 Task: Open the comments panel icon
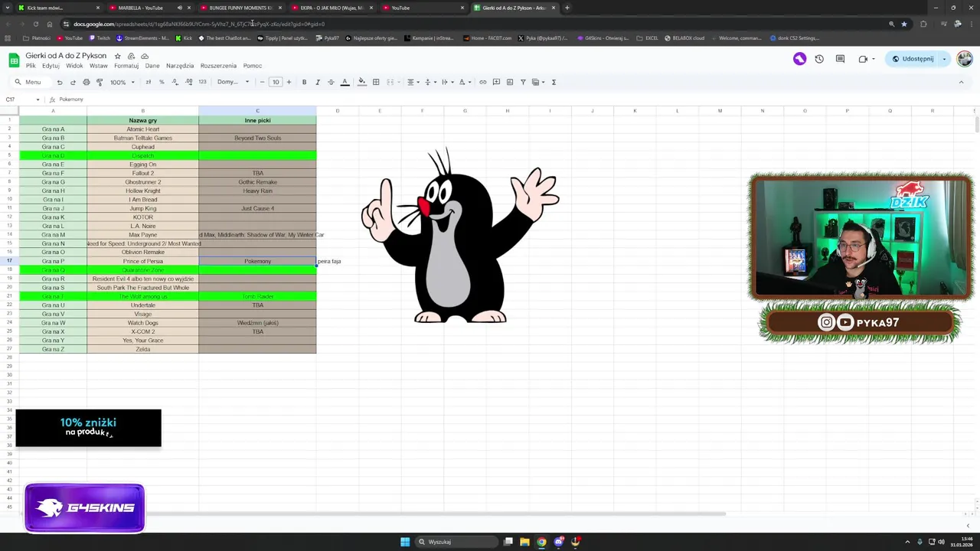[x=840, y=59]
